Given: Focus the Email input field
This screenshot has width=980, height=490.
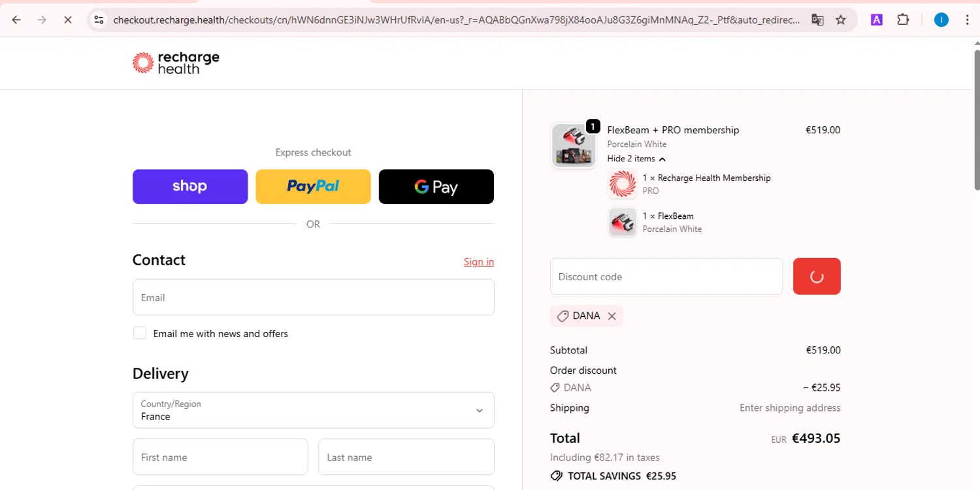Looking at the screenshot, I should point(314,297).
